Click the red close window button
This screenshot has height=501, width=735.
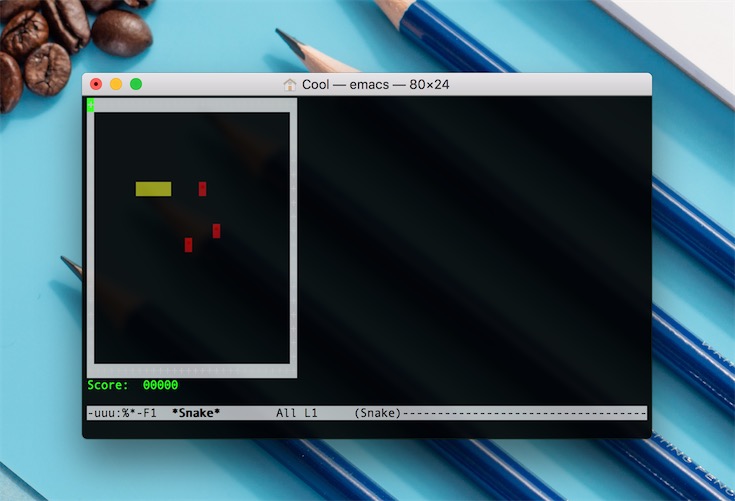96,84
